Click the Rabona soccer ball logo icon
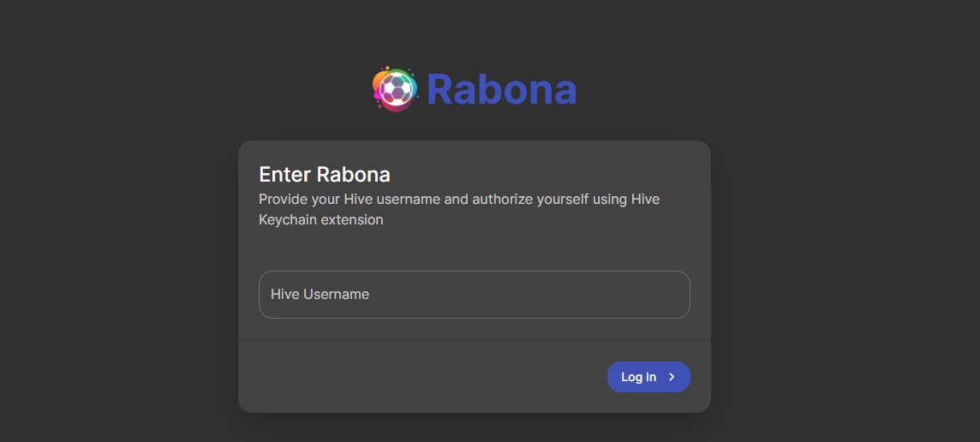Screen dimensions: 980x442 (395, 89)
